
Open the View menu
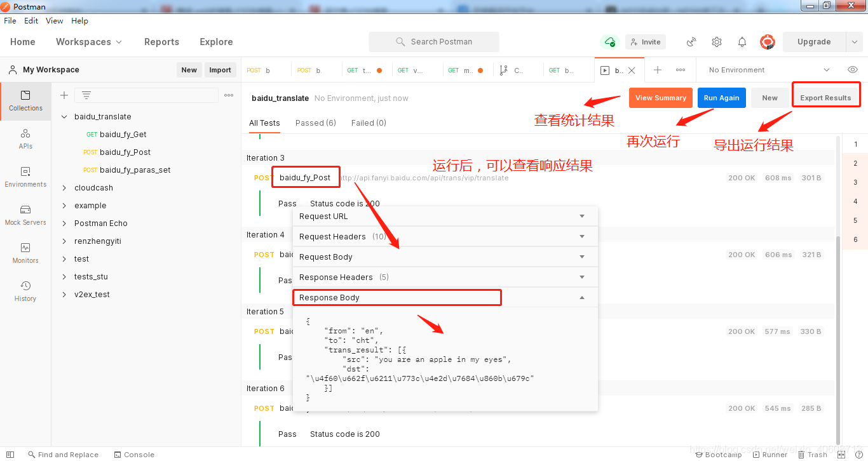55,21
